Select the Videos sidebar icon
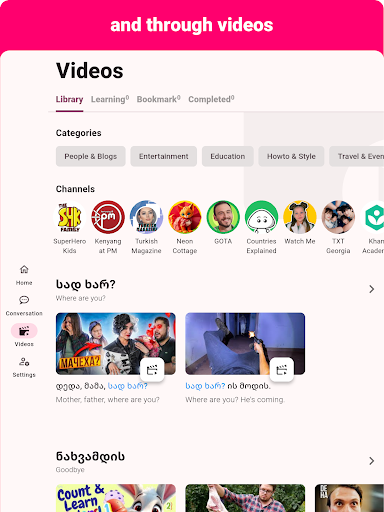Image resolution: width=384 pixels, height=512 pixels. pyautogui.click(x=24, y=331)
